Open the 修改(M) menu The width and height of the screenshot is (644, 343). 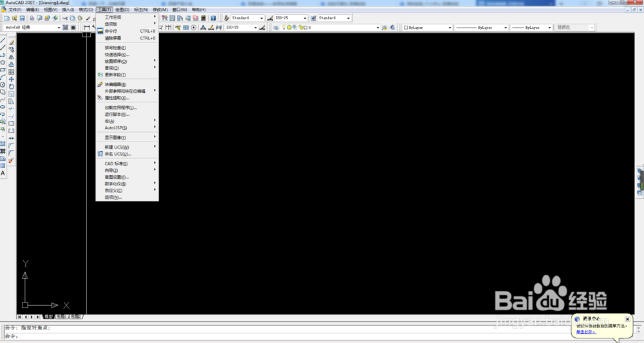point(160,10)
